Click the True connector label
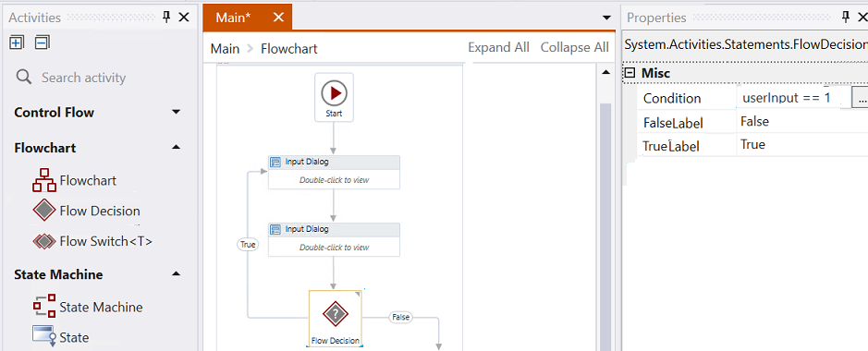The image size is (868, 351). pyautogui.click(x=248, y=245)
